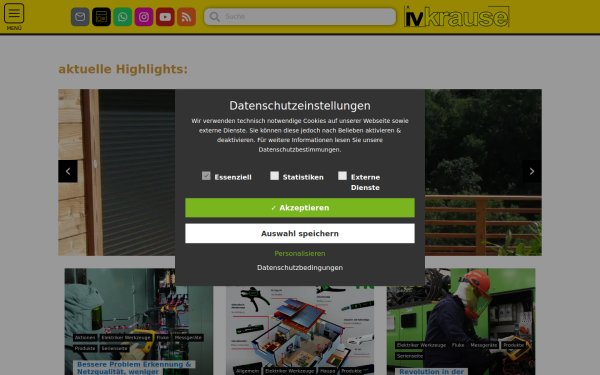Click Serienseite tag on first article
Image resolution: width=600 pixels, height=375 pixels.
(114, 348)
